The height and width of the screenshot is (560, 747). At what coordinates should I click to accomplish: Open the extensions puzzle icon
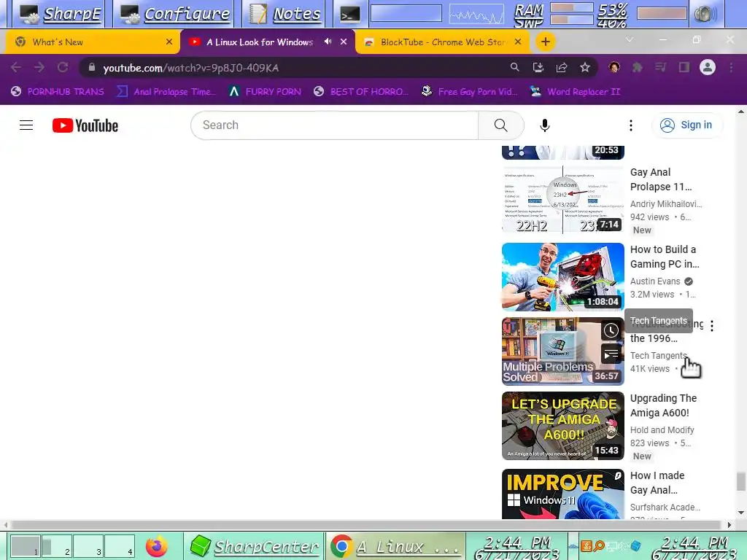638,67
